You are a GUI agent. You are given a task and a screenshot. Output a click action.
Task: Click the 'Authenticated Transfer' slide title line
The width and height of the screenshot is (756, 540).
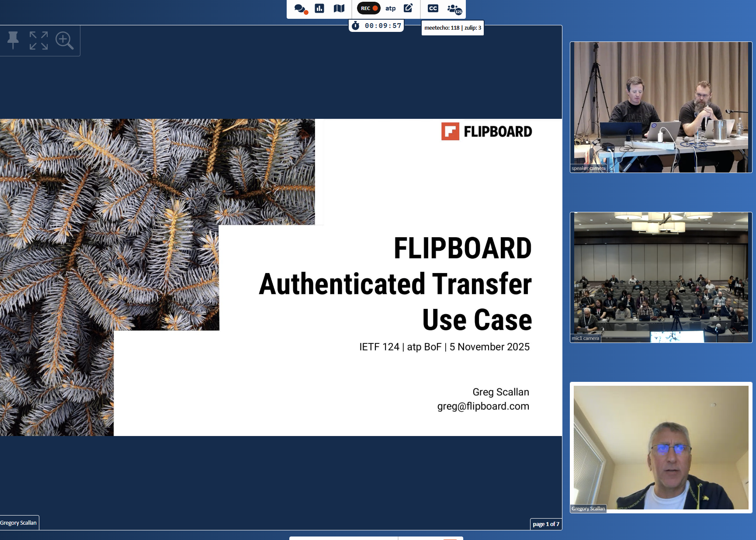coord(395,284)
